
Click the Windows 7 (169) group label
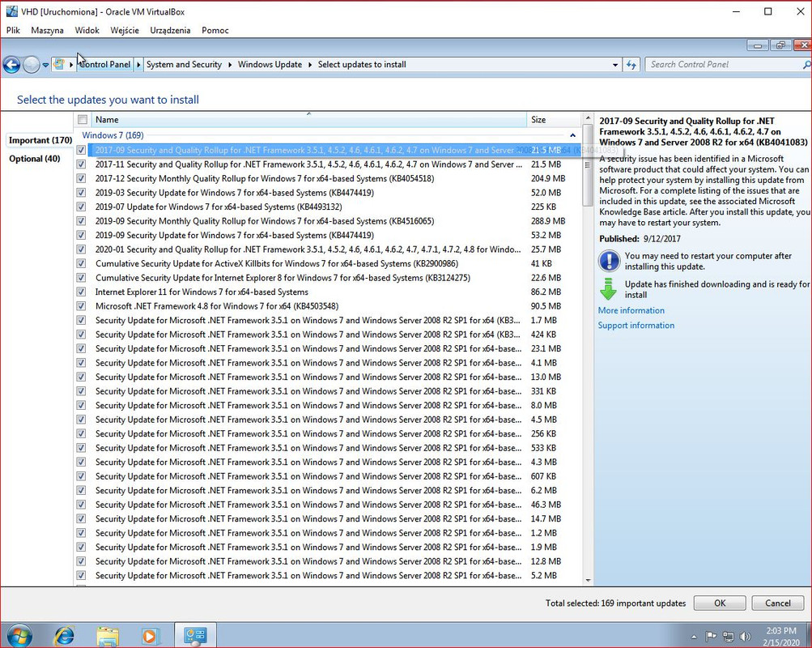(113, 135)
